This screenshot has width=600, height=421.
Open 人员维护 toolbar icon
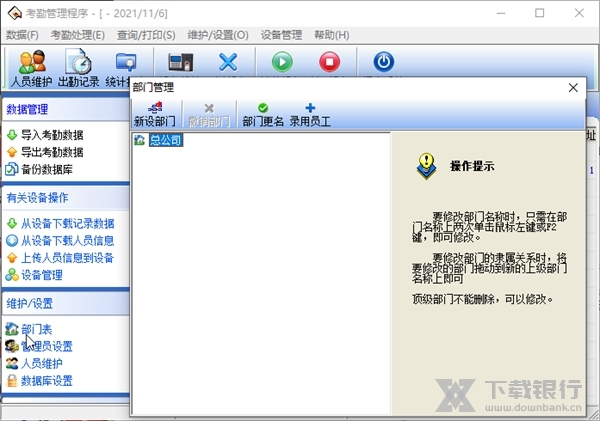pyautogui.click(x=31, y=68)
